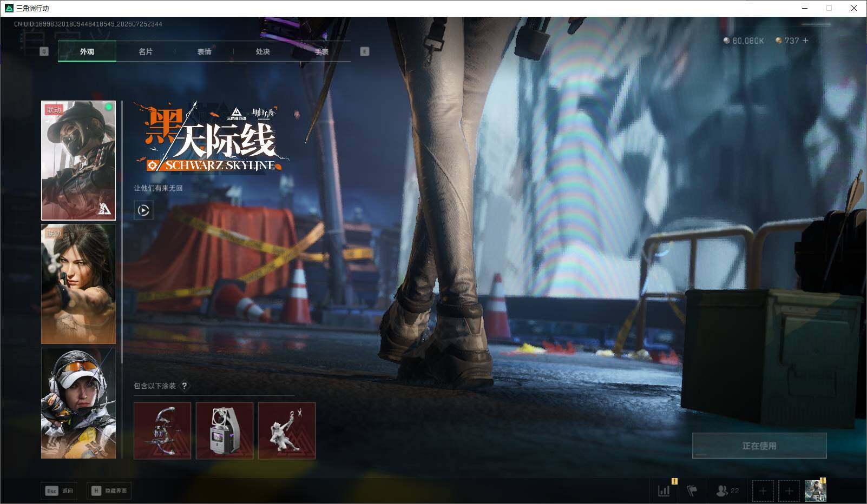867x504 pixels.
Task: Click the E next-tab key icon
Action: tap(365, 51)
